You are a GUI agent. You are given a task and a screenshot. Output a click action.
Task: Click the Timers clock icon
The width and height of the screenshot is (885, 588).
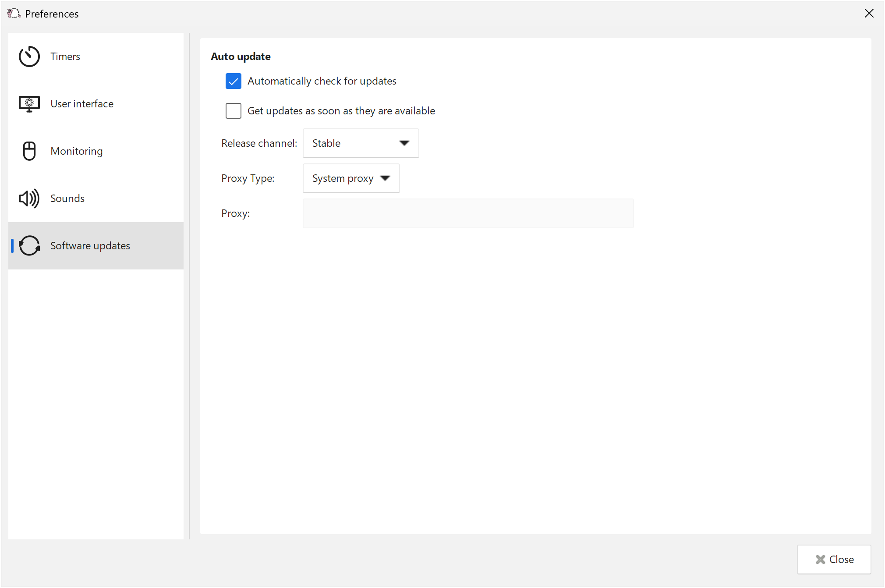29,57
